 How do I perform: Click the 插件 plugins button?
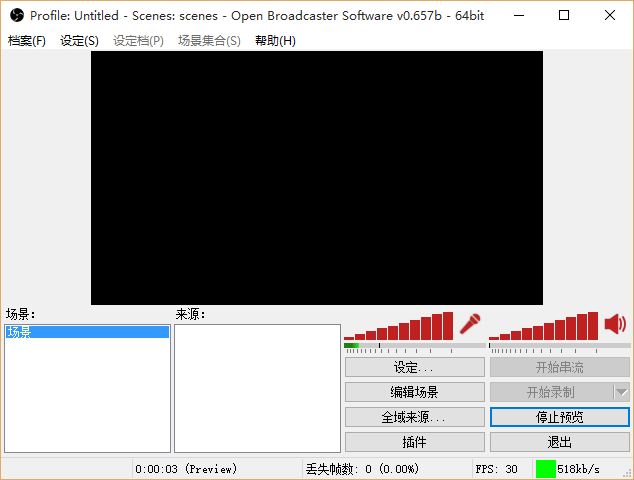[414, 442]
